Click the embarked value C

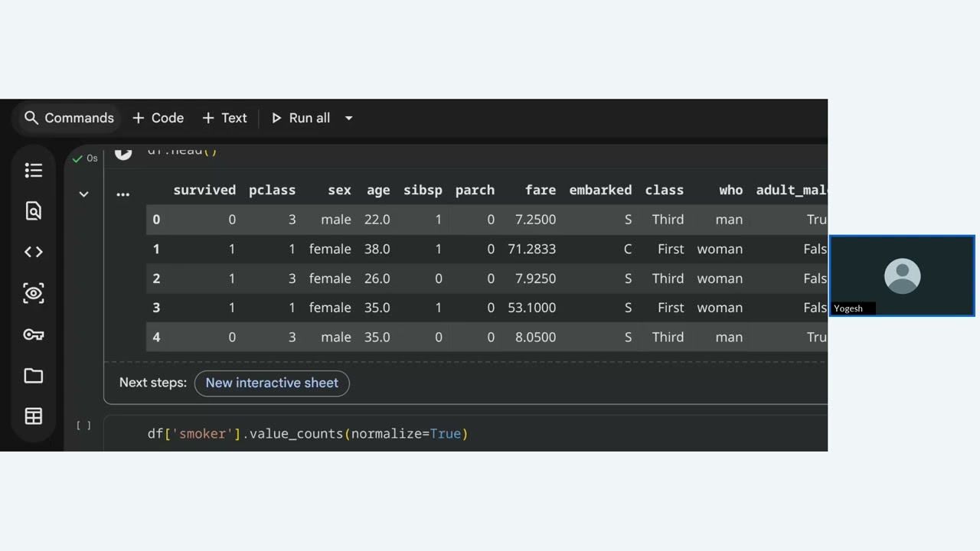(628, 249)
